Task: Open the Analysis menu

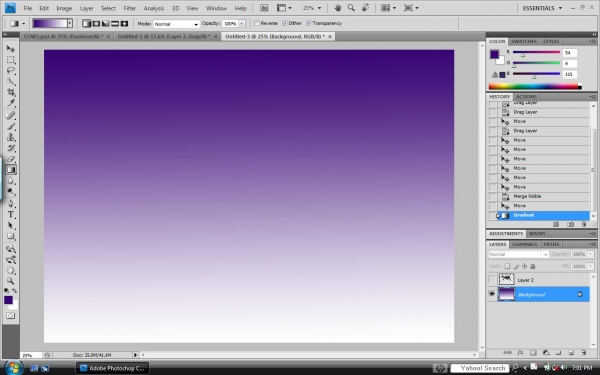Action: click(153, 8)
